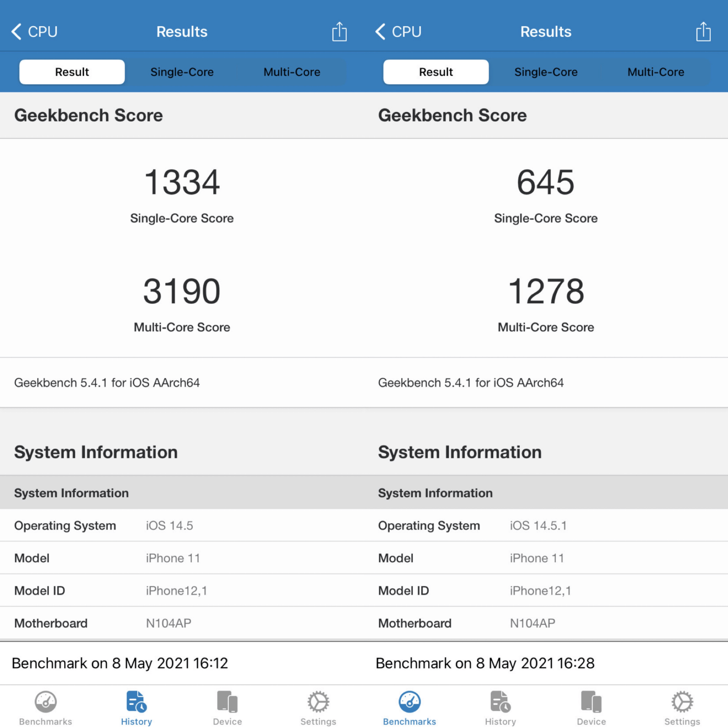The height and width of the screenshot is (728, 728).
Task: Open Device icon in right tab bar
Action: [591, 701]
